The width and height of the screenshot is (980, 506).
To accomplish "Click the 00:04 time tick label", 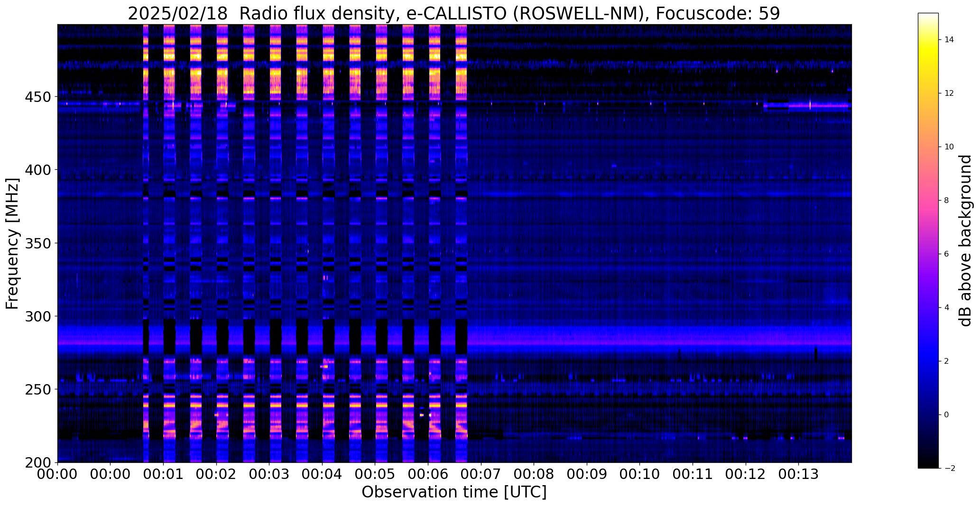I will point(323,474).
